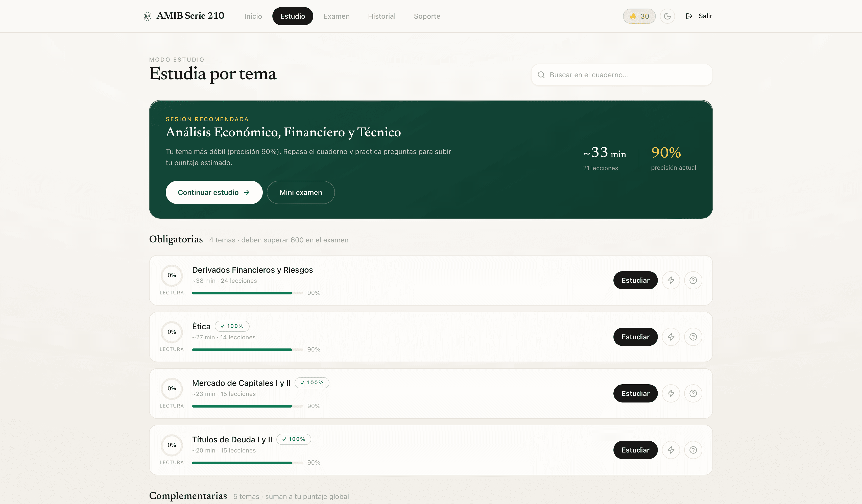Click the 'SESIÓN RECOMENDADA' label

[x=207, y=119]
